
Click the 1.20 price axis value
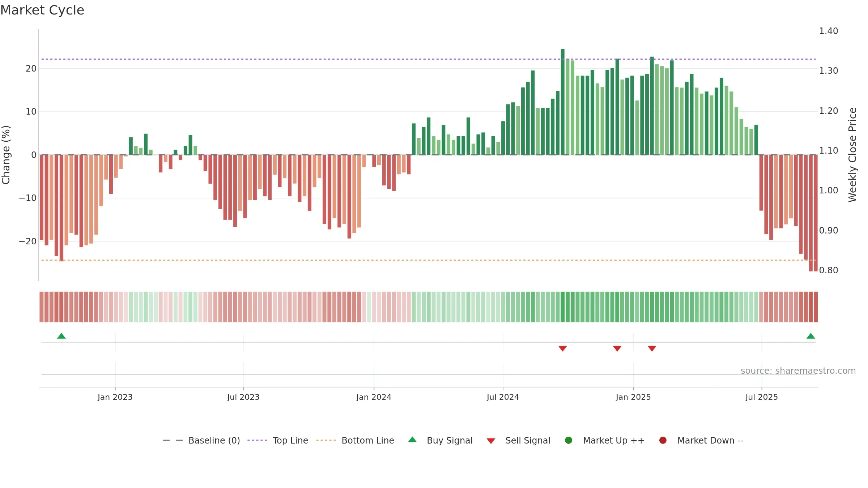coord(829,111)
